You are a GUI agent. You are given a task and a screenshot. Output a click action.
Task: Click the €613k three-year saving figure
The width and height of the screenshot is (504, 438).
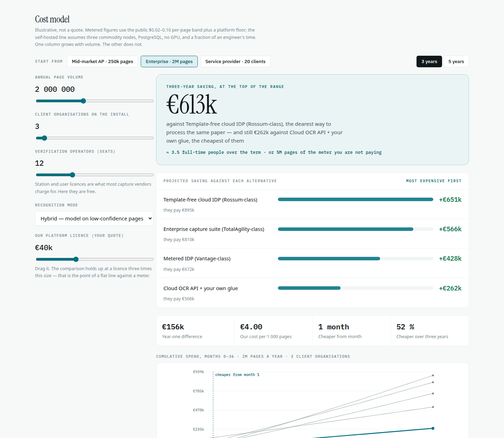(x=191, y=105)
